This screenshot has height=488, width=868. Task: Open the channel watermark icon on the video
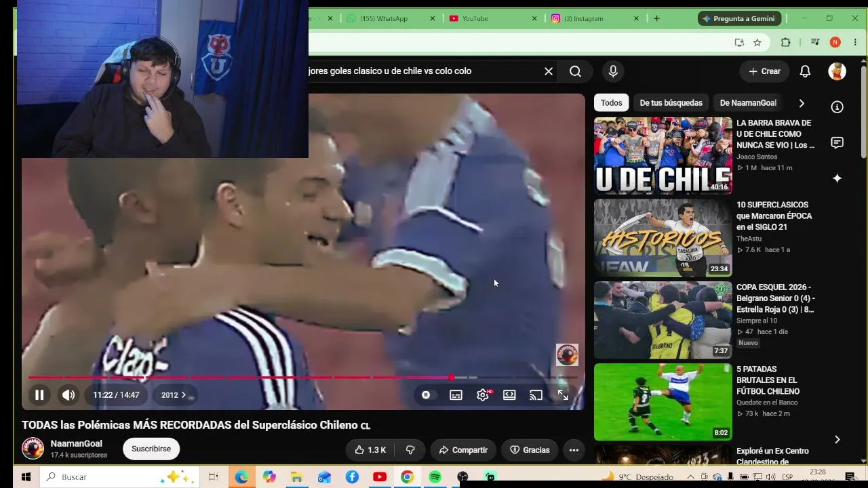567,354
